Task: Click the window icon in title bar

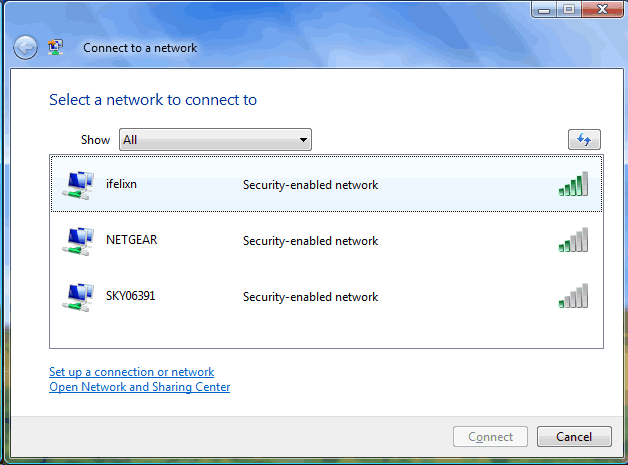Action: tap(56, 47)
